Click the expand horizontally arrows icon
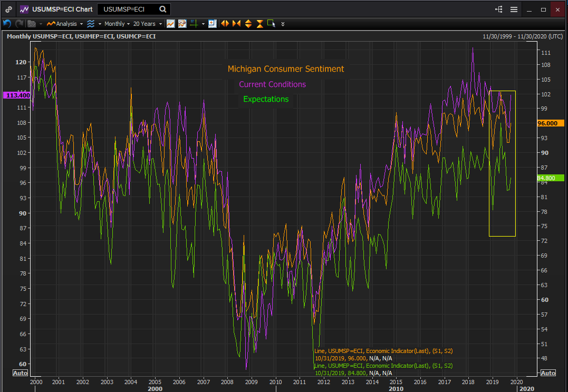The width and height of the screenshot is (568, 392). (x=225, y=24)
